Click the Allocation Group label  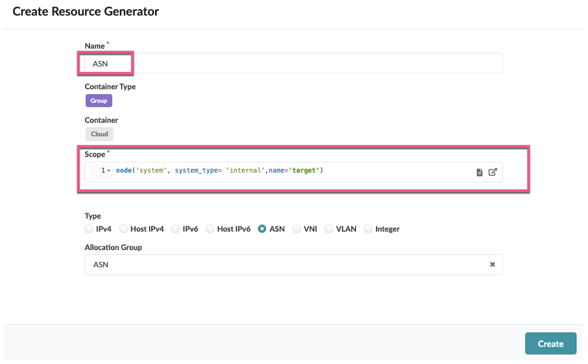[x=113, y=247]
